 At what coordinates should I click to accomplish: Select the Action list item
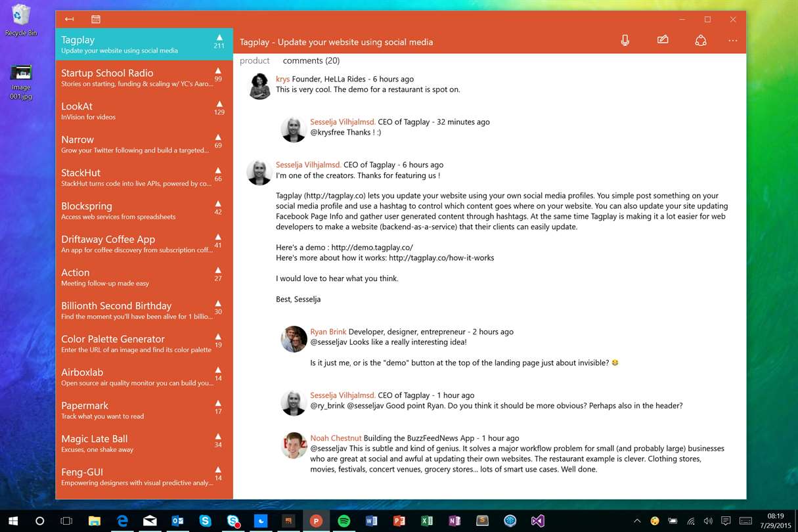click(x=144, y=277)
